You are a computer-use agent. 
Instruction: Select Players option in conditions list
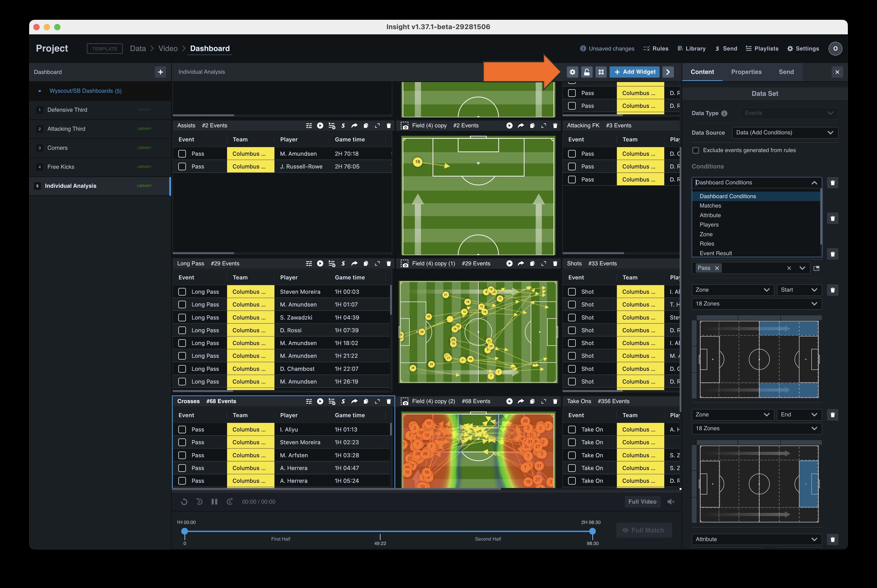(x=756, y=225)
